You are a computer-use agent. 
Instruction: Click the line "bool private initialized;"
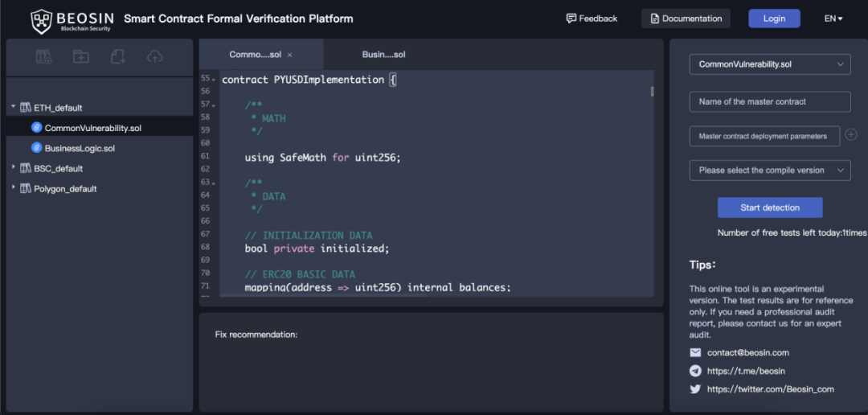point(317,249)
